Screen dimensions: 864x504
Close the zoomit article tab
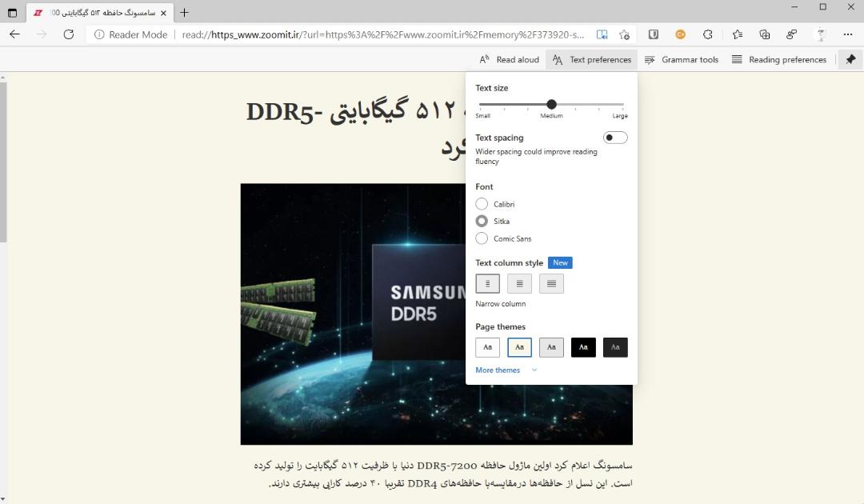pyautogui.click(x=163, y=13)
